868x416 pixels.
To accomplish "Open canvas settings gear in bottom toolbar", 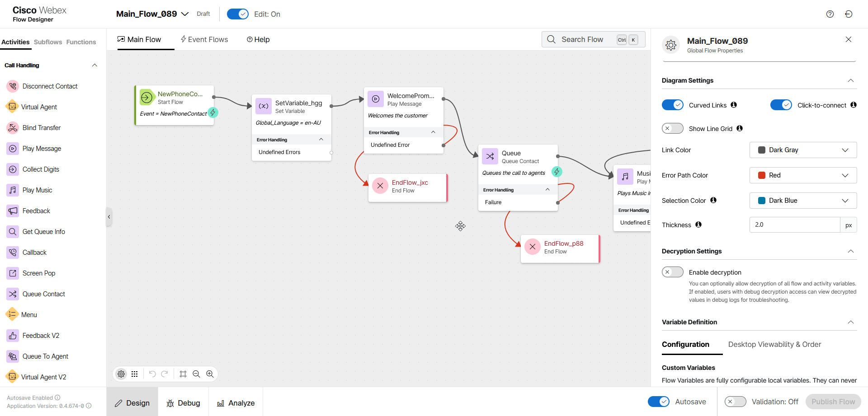I will point(121,374).
